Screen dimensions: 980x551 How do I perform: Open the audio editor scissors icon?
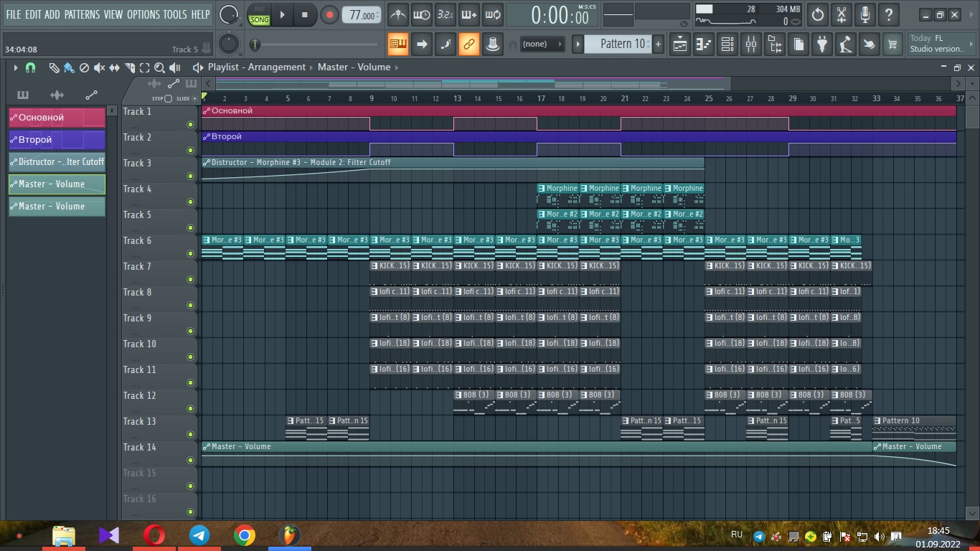(x=841, y=14)
